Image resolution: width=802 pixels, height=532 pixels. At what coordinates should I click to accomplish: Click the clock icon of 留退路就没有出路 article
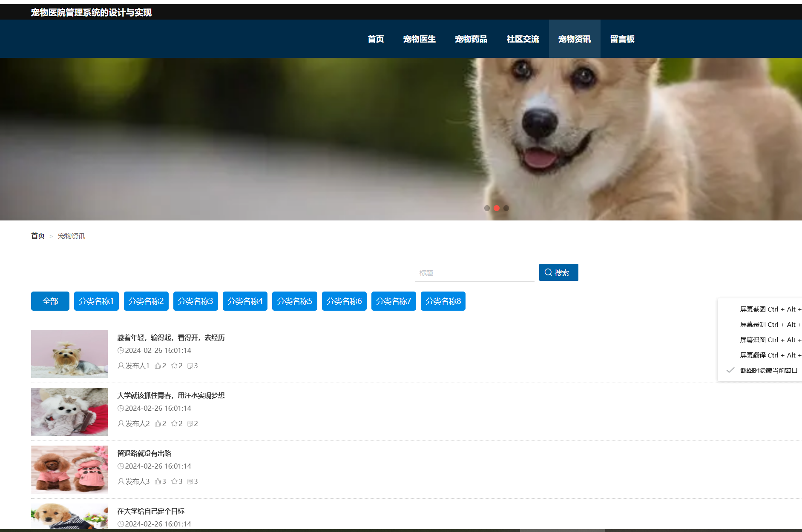click(x=121, y=466)
